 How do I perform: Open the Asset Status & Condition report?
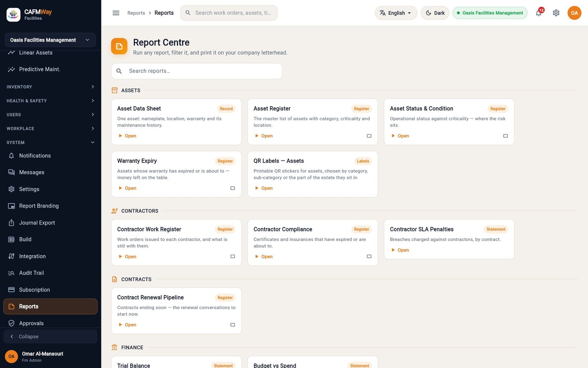tap(400, 136)
